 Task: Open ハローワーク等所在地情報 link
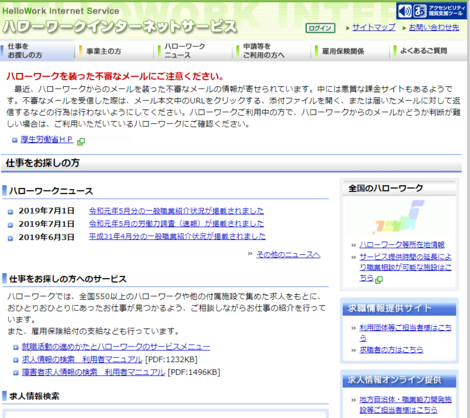[402, 245]
